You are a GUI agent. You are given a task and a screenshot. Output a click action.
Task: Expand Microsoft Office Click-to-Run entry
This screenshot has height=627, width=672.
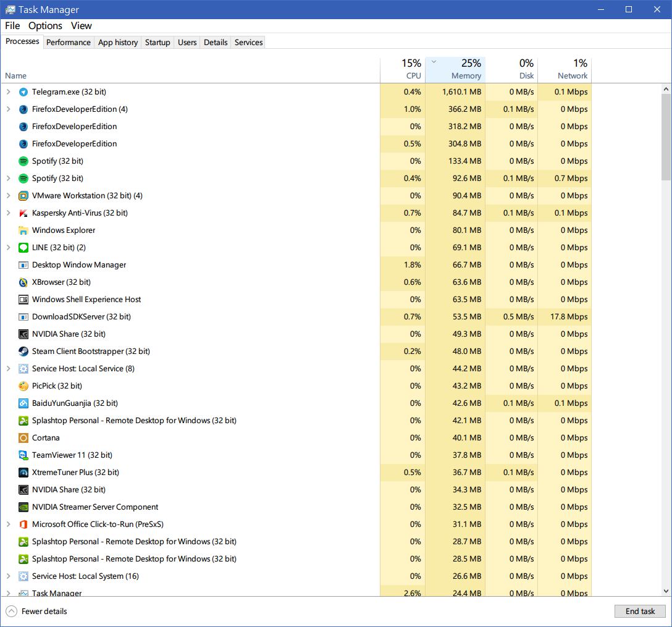tap(8, 524)
